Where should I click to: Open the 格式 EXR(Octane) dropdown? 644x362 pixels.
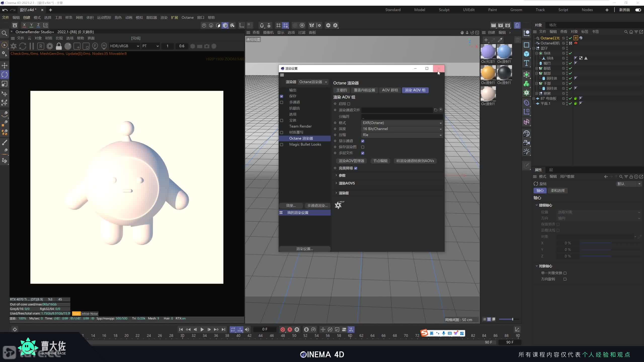[x=402, y=123]
